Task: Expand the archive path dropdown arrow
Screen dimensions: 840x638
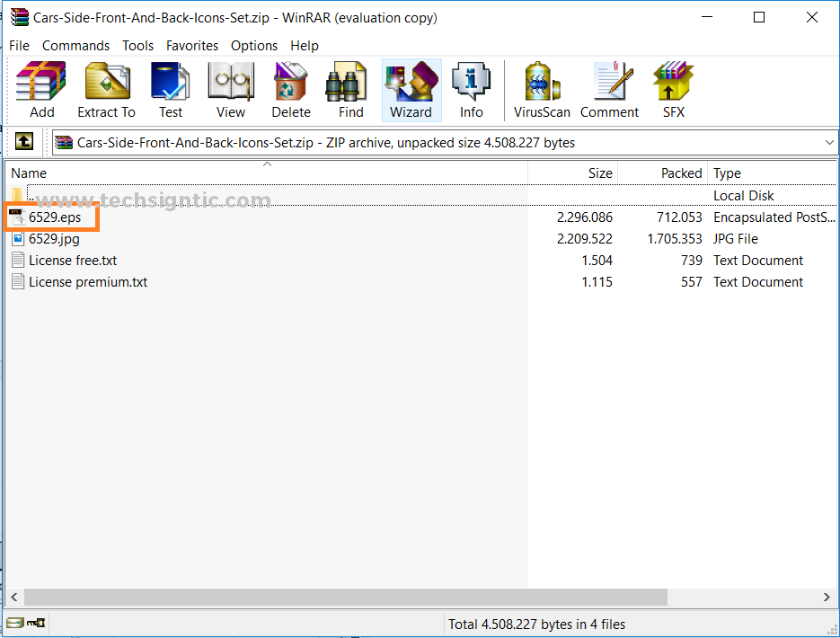Action: click(829, 143)
